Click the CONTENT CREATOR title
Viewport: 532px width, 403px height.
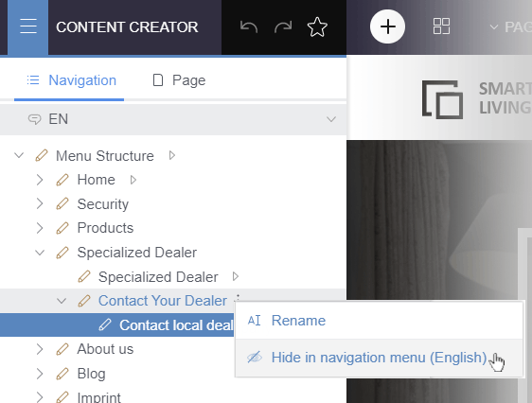pos(127,27)
